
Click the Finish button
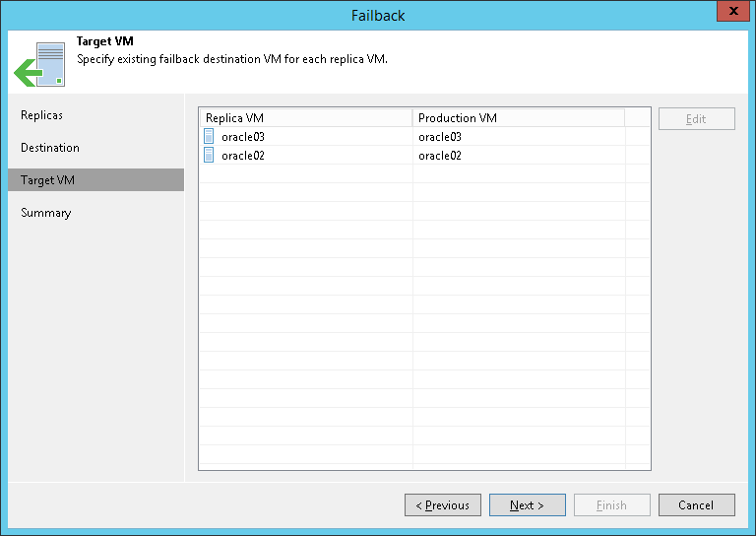coord(611,505)
